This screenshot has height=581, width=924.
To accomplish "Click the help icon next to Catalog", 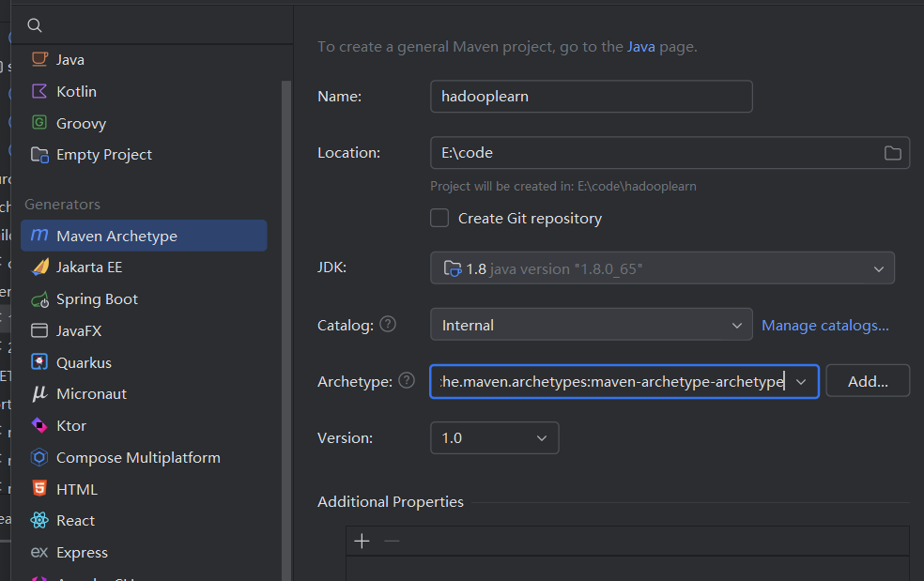I will pos(387,324).
